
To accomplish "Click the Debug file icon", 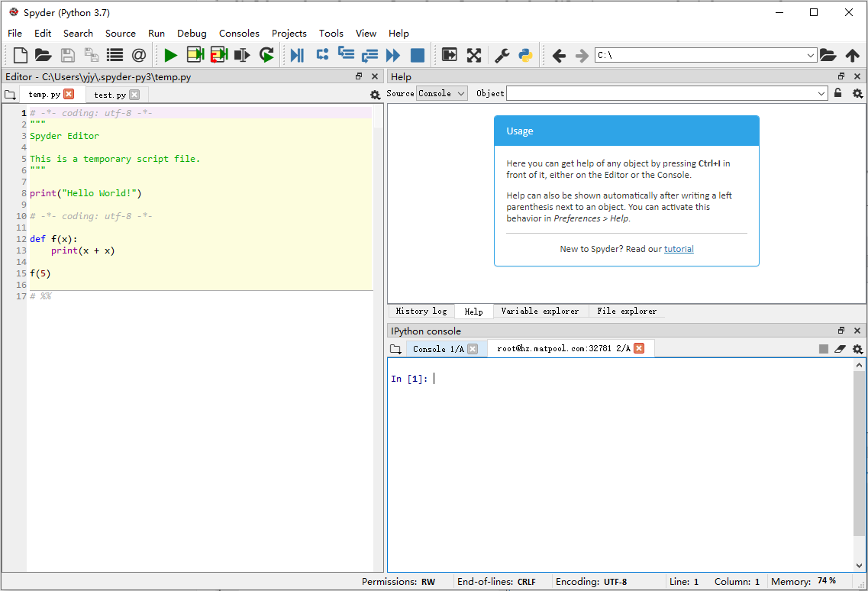I will [297, 55].
